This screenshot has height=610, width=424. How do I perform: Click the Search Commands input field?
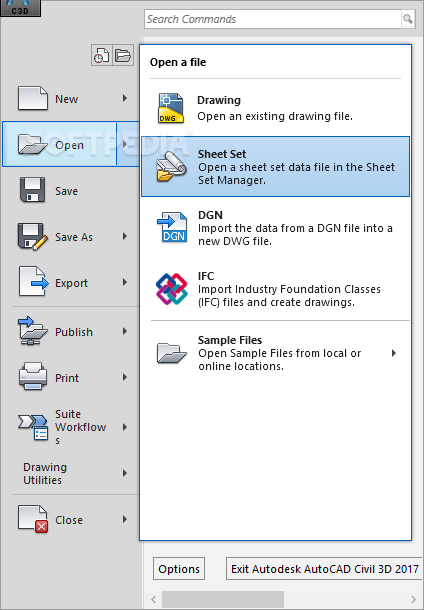(x=273, y=19)
